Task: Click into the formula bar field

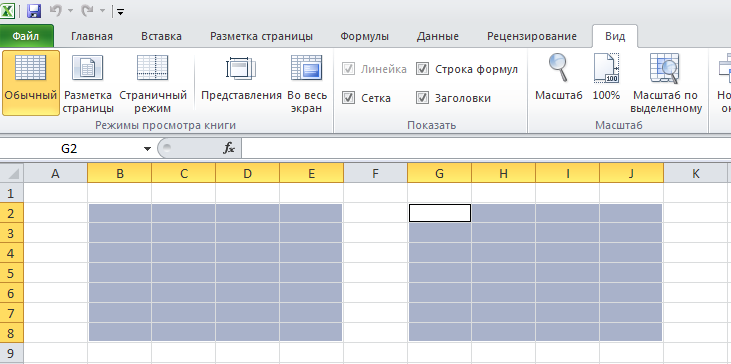Action: 486,149
